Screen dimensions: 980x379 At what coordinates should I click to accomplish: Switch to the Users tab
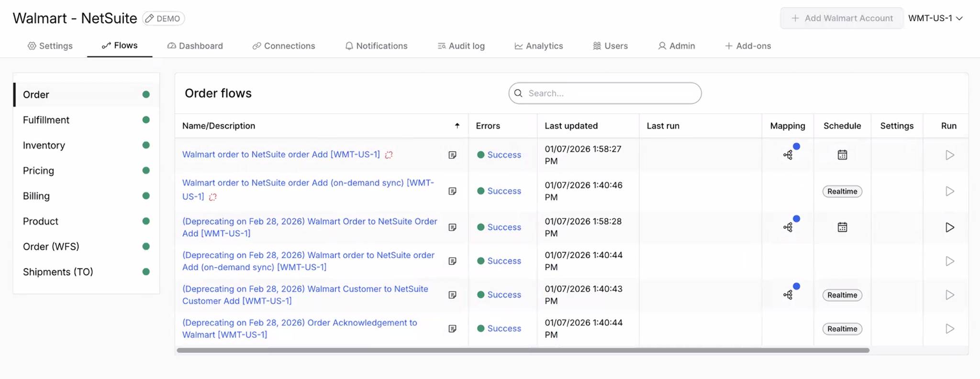pyautogui.click(x=611, y=46)
